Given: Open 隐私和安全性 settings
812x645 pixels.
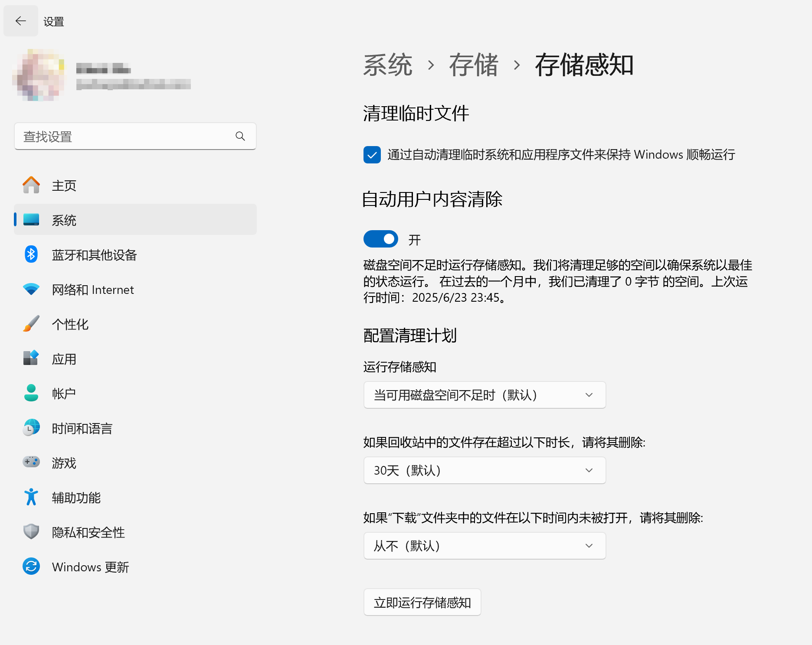Looking at the screenshot, I should tap(135, 532).
